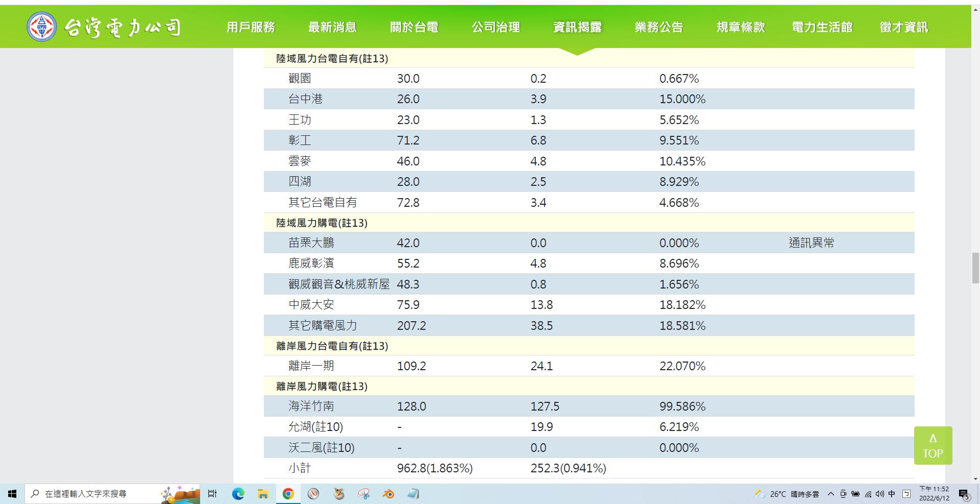Open the notification center with 5 notifications
Viewport: 980px width, 504px height.
click(x=964, y=494)
